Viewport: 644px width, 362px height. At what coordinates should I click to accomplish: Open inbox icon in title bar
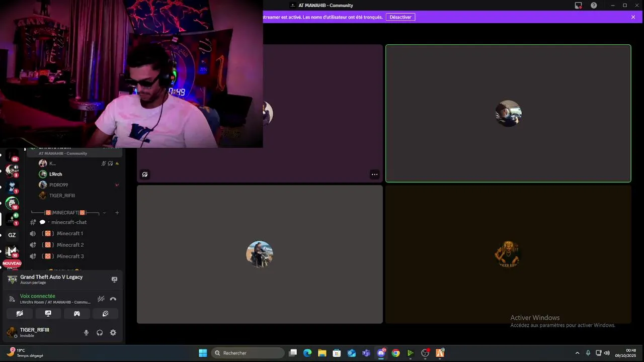pos(579,6)
